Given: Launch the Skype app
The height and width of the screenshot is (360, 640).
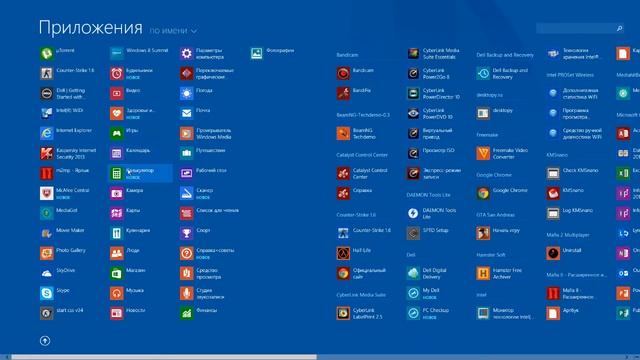Looking at the screenshot, I should tap(55, 293).
